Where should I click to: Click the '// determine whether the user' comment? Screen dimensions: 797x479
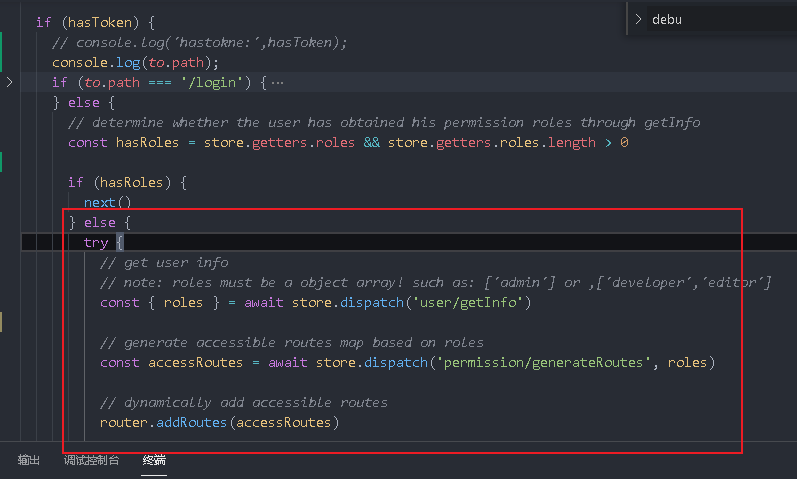click(x=384, y=123)
